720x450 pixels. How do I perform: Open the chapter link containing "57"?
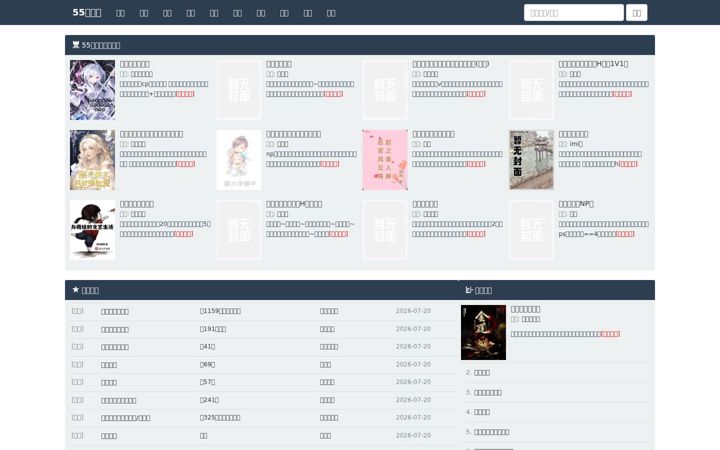pos(207,382)
